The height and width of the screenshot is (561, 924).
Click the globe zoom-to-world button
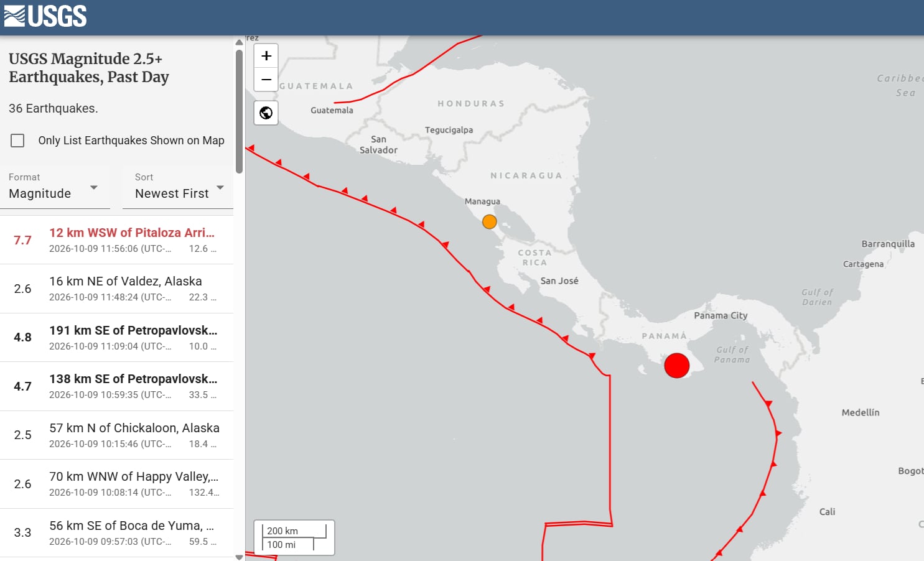(x=266, y=113)
